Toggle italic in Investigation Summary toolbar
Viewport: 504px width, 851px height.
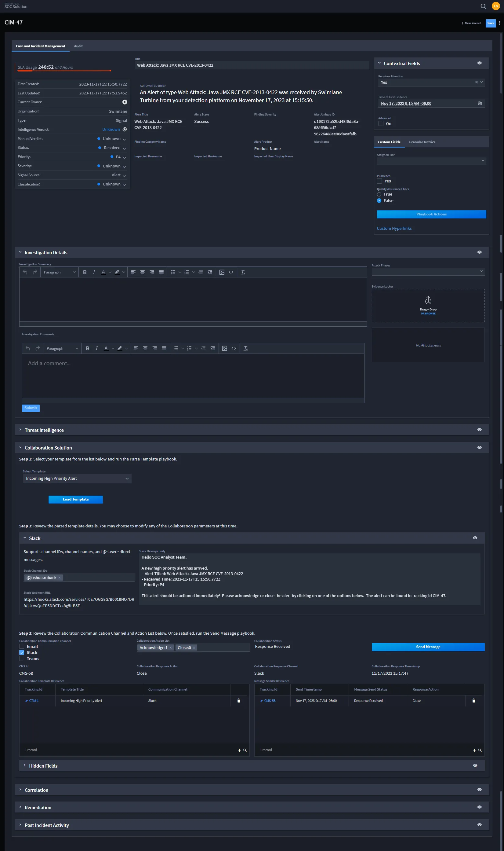(94, 272)
